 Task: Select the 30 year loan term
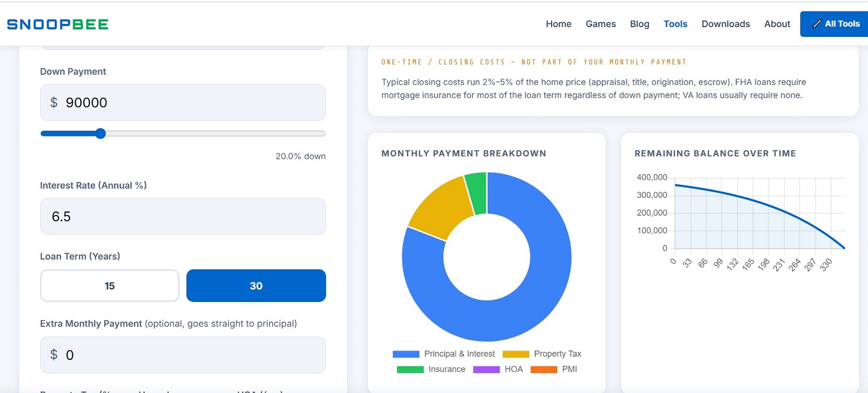tap(256, 286)
